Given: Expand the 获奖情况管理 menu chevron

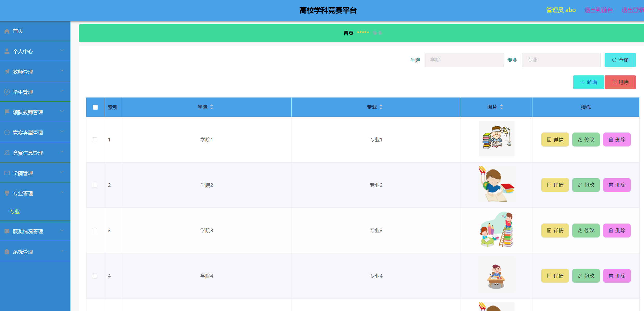Looking at the screenshot, I should (62, 230).
